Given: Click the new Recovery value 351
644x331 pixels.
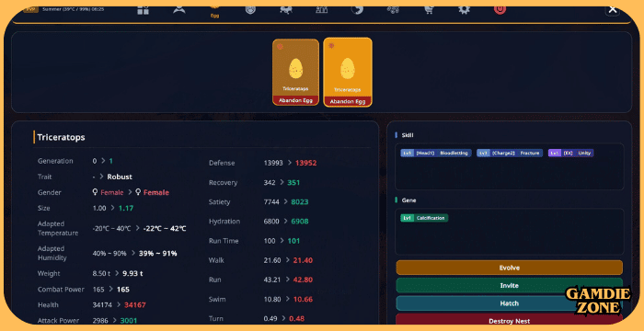Looking at the screenshot, I should (x=293, y=183).
